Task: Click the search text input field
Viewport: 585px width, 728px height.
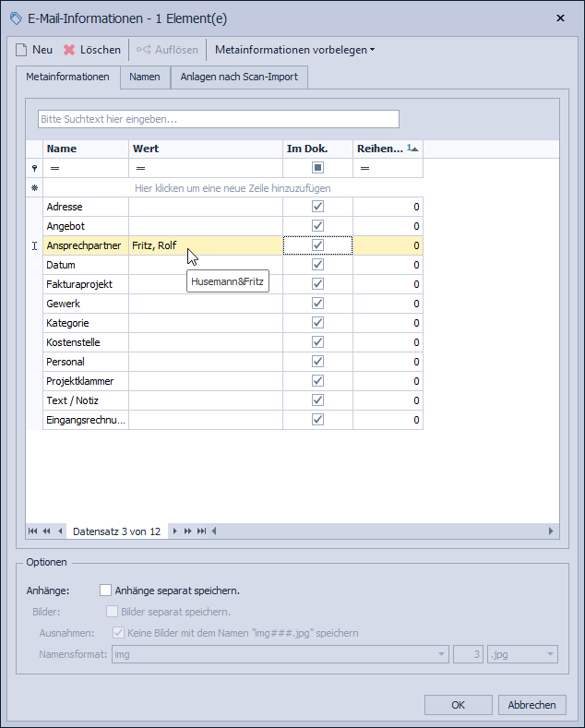Action: pyautogui.click(x=218, y=119)
